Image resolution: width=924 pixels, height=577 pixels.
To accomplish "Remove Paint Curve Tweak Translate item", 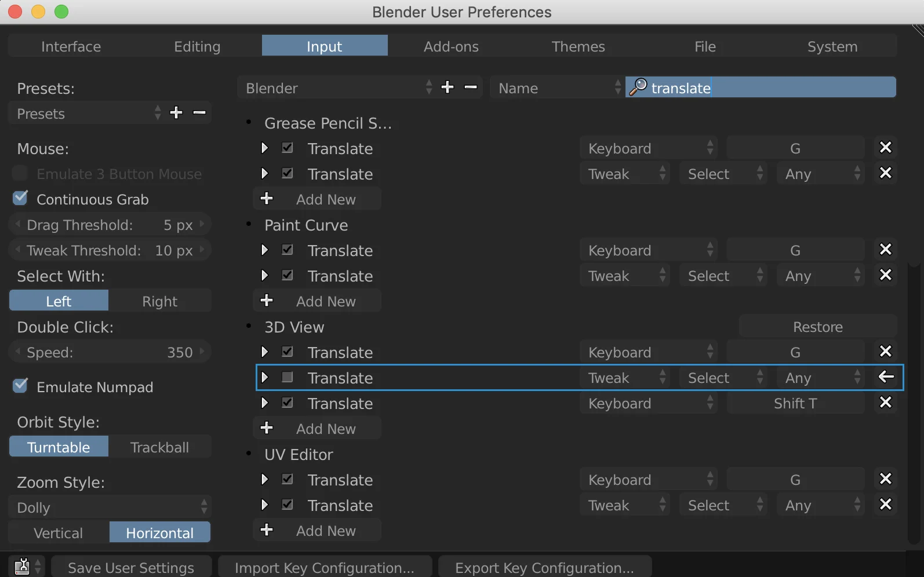I will click(886, 275).
